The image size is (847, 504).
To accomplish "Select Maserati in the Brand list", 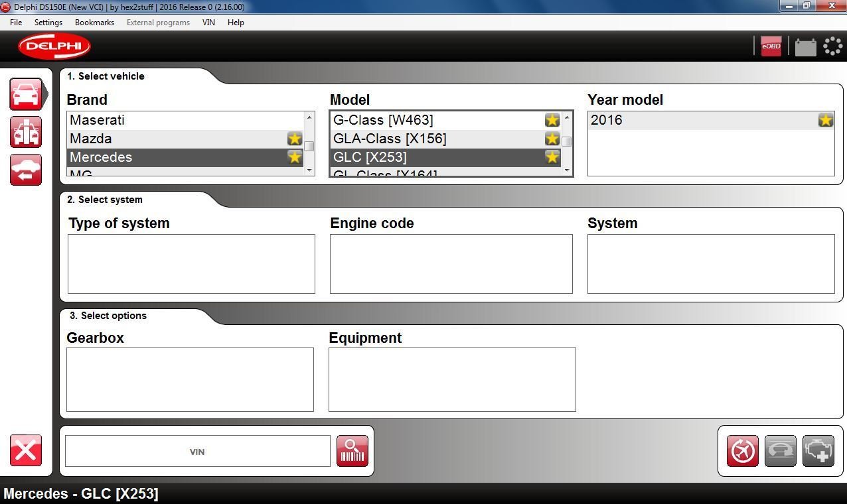I will [98, 120].
